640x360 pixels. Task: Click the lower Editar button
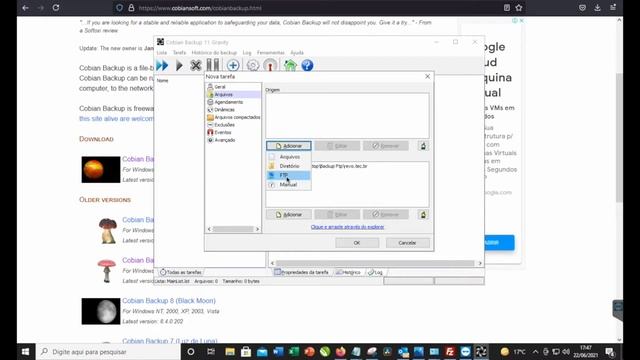tap(337, 215)
